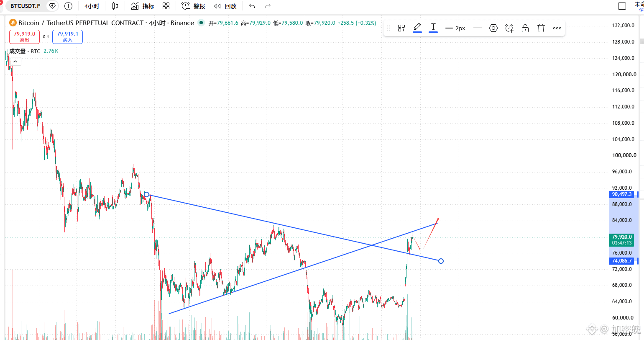
Task: Collapse the indicator legend with the chevron
Action: click(15, 62)
